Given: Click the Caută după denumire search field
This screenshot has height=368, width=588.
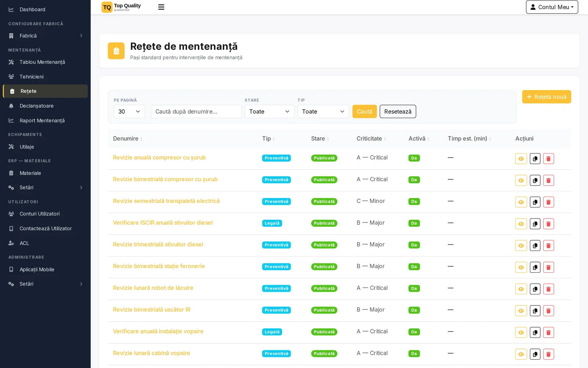Looking at the screenshot, I should (196, 112).
